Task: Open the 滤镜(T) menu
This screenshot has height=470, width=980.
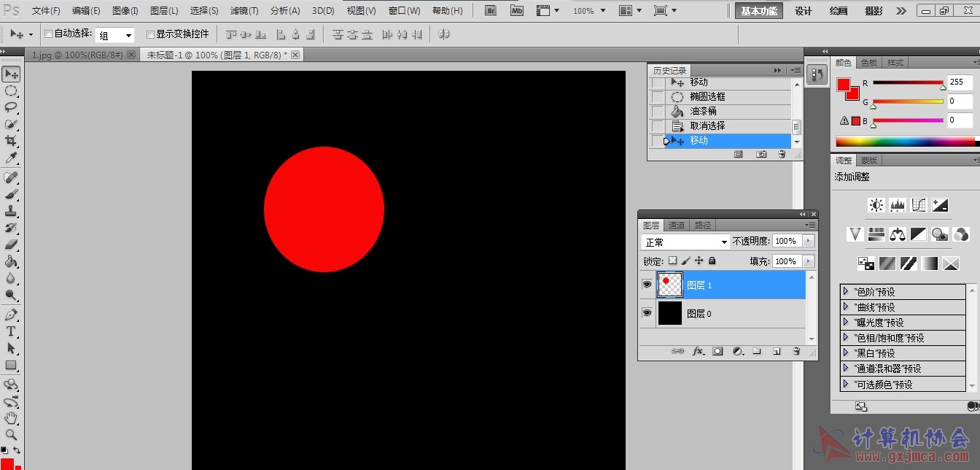Action: point(244,11)
